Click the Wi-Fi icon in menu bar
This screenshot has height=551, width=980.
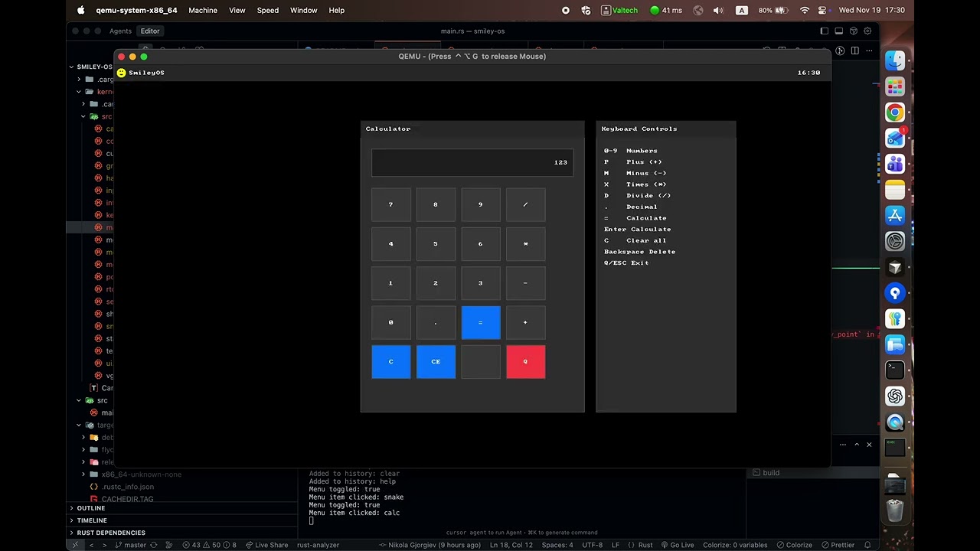805,10
